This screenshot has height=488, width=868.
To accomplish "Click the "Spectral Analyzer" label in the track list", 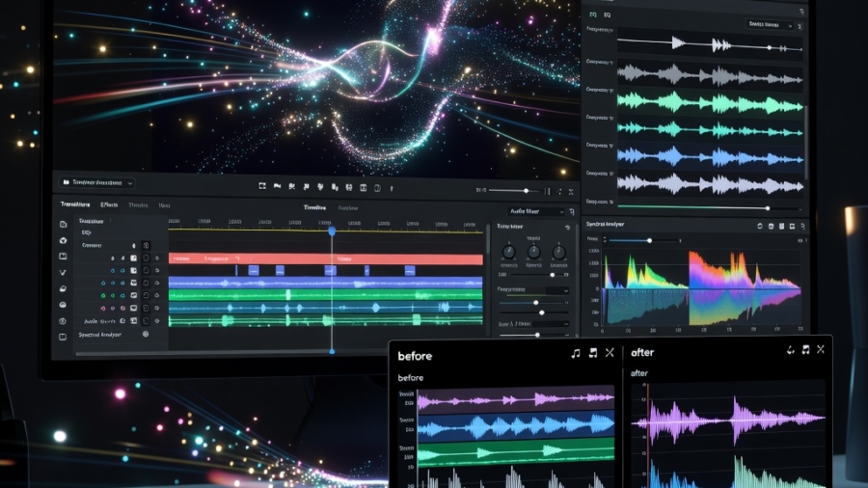I will (99, 335).
